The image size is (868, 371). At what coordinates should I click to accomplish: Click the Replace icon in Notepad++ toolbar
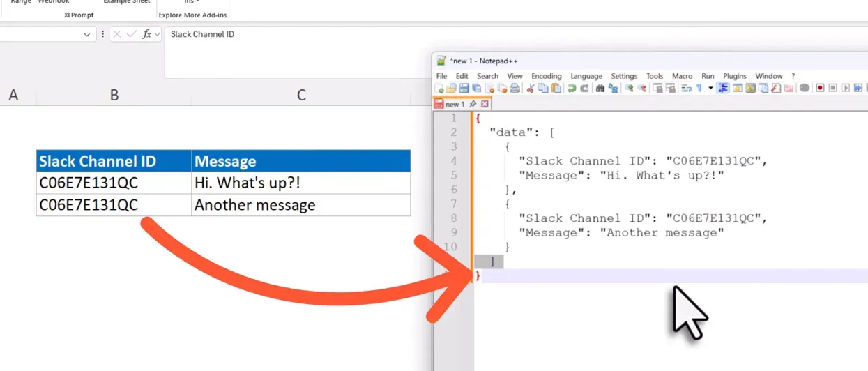(613, 88)
